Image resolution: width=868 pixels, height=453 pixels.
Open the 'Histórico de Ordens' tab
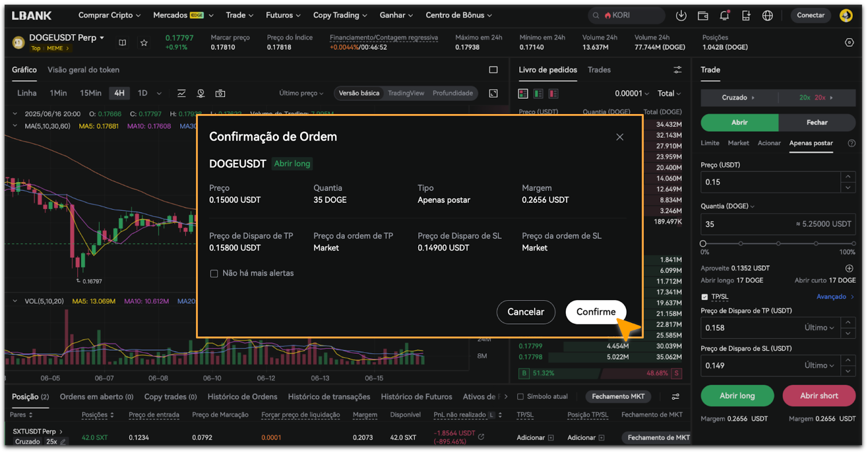[x=242, y=397]
